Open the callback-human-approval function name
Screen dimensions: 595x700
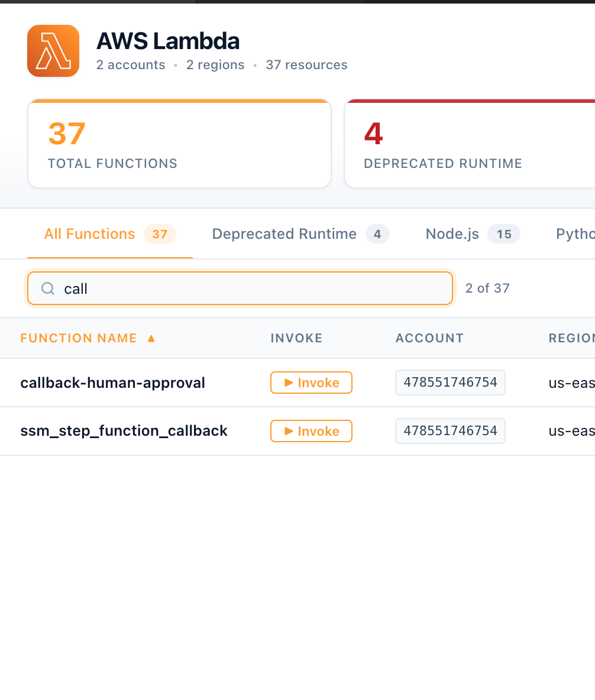(x=112, y=383)
